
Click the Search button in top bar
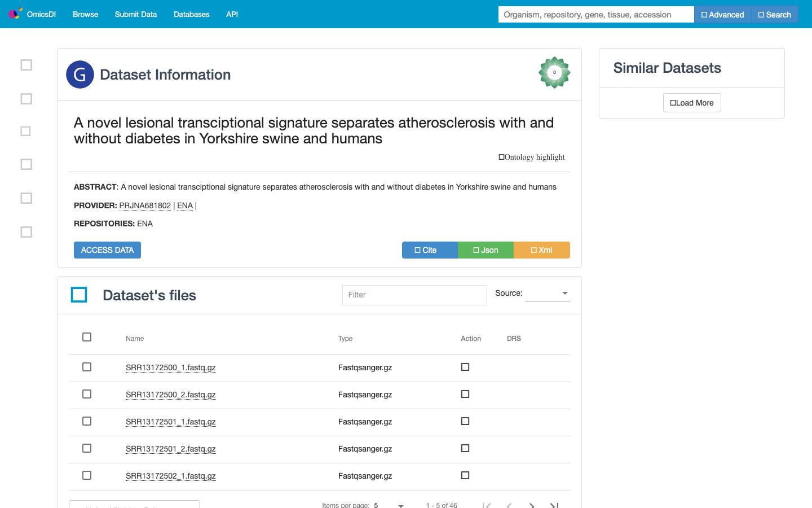pyautogui.click(x=775, y=15)
